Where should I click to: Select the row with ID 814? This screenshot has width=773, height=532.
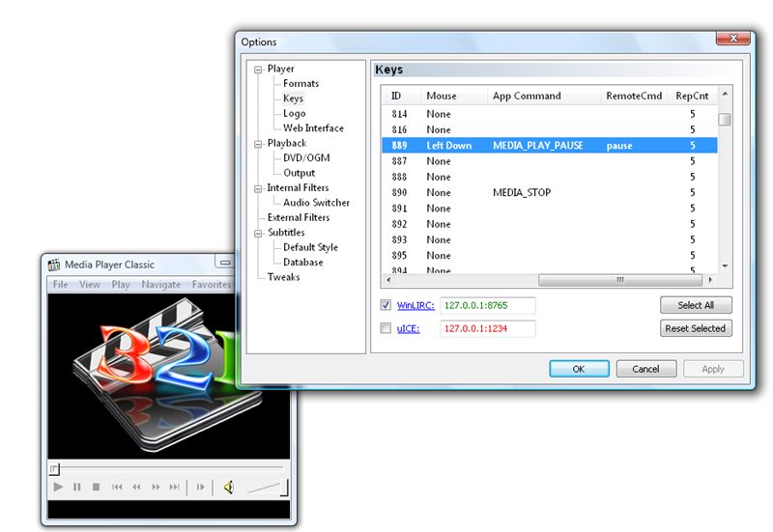(x=550, y=114)
